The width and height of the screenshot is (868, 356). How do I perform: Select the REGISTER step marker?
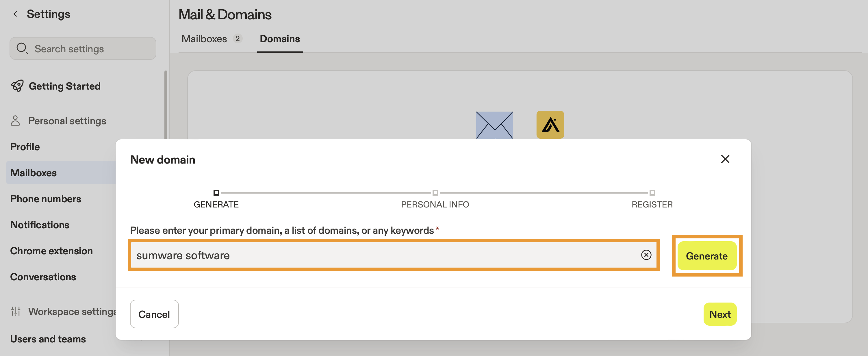(652, 193)
